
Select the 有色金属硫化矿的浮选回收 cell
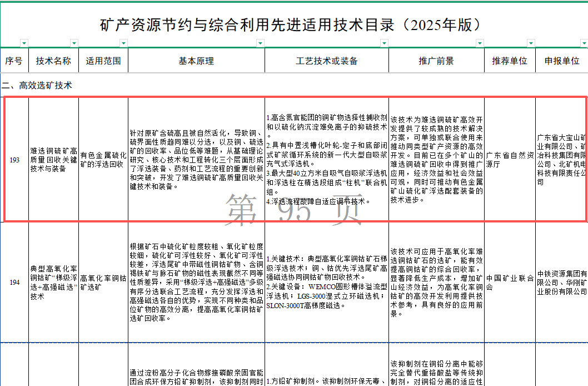click(x=103, y=160)
